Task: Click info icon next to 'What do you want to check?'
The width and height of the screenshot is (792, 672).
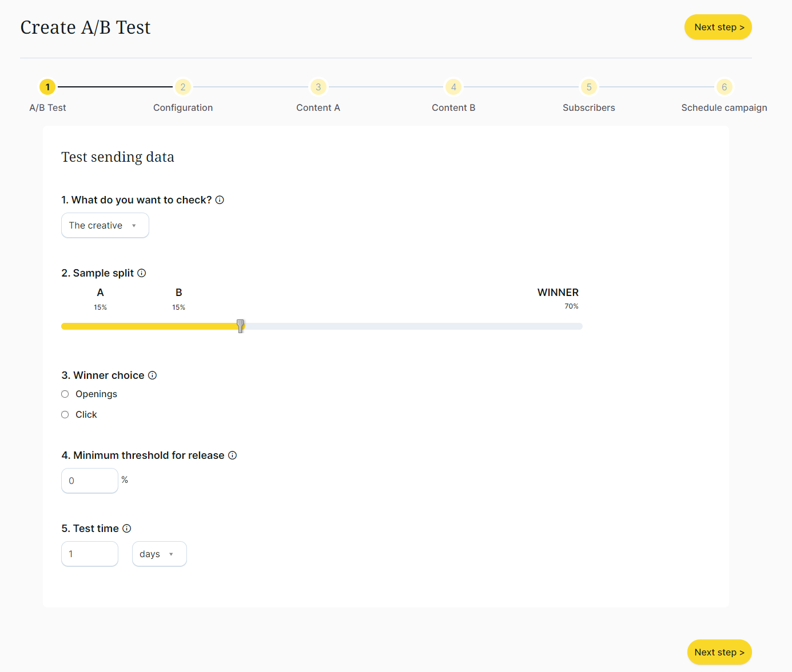Action: pos(220,200)
